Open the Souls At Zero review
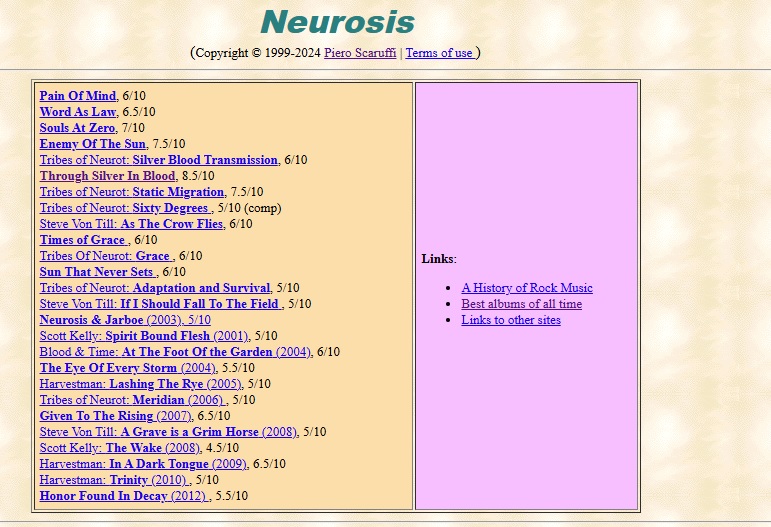This screenshot has width=771, height=527. (77, 128)
